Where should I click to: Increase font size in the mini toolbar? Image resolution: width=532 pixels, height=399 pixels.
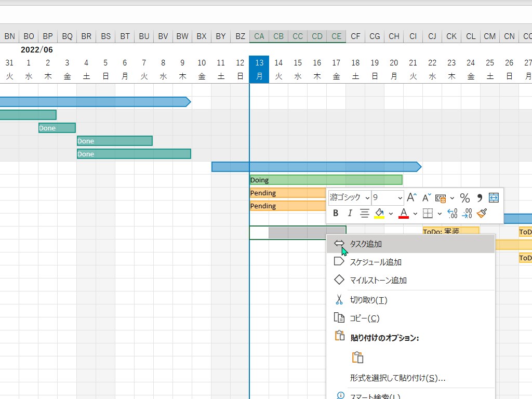[x=411, y=197]
